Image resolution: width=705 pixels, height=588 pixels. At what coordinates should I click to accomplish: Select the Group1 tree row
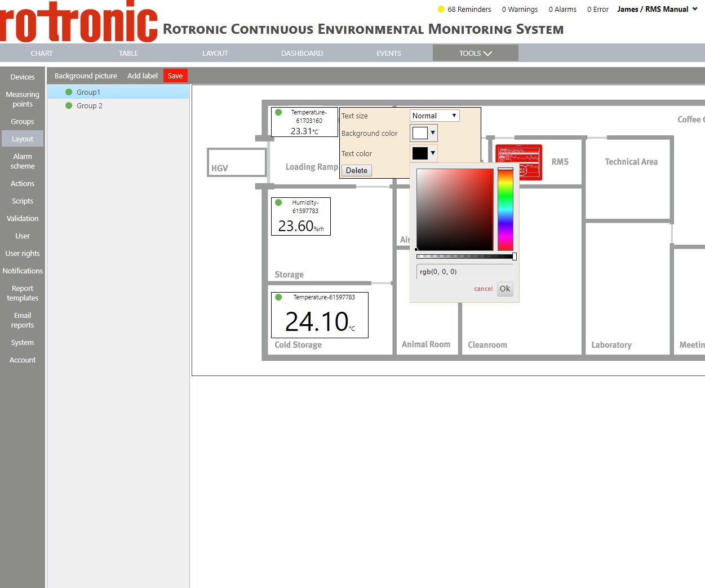point(118,92)
